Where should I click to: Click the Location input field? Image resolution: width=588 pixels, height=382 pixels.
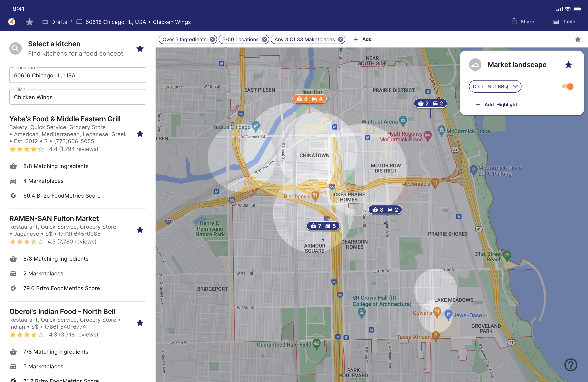pyautogui.click(x=78, y=75)
